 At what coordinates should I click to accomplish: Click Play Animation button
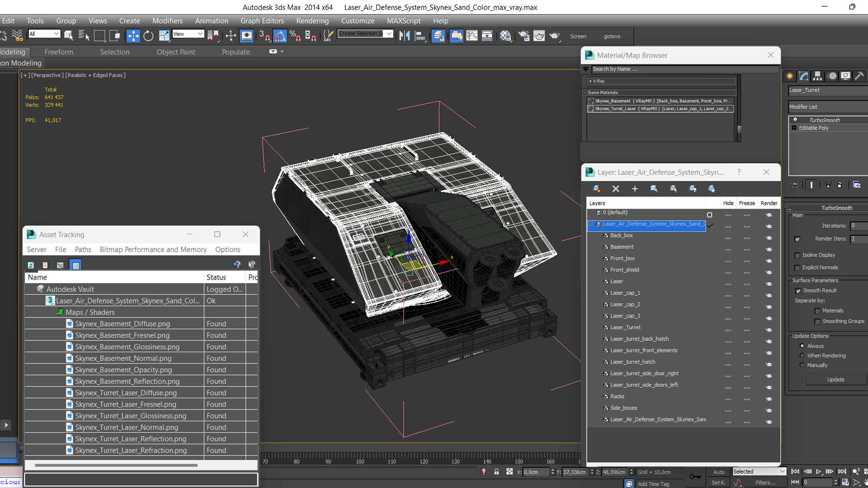[x=819, y=471]
